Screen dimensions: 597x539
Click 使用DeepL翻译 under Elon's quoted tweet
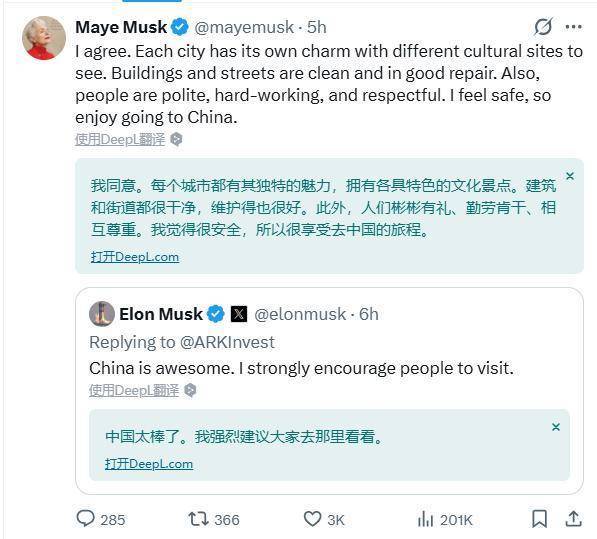[x=134, y=391]
